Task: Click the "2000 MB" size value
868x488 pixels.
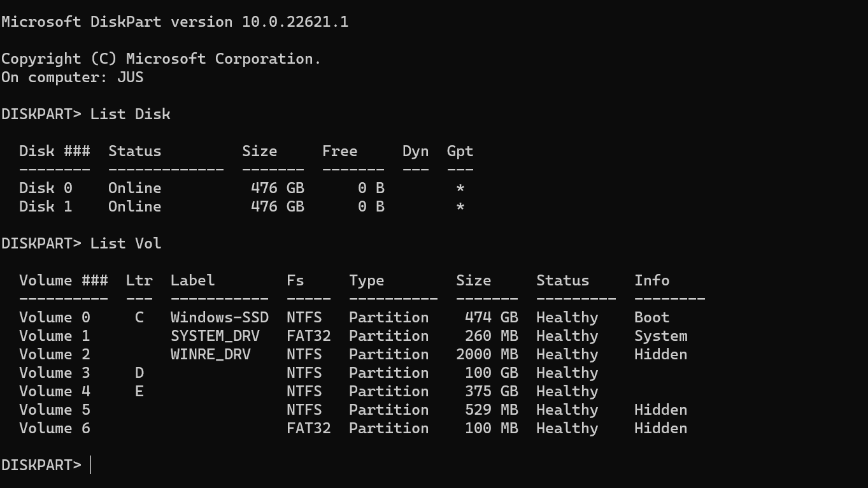Action: coord(487,354)
